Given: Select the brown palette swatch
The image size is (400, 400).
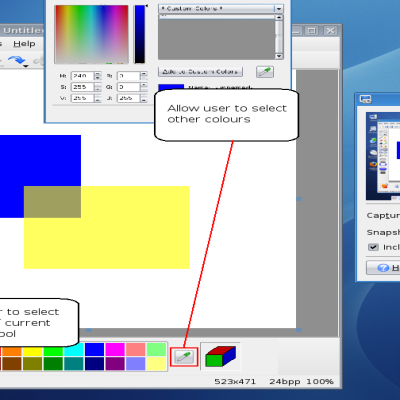Looking at the screenshot, I should (12, 364).
